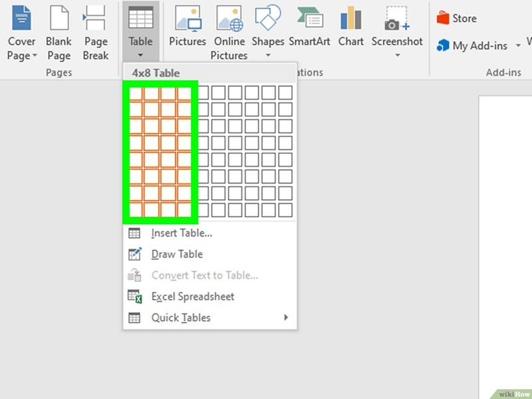Insert a Page Break

95,30
